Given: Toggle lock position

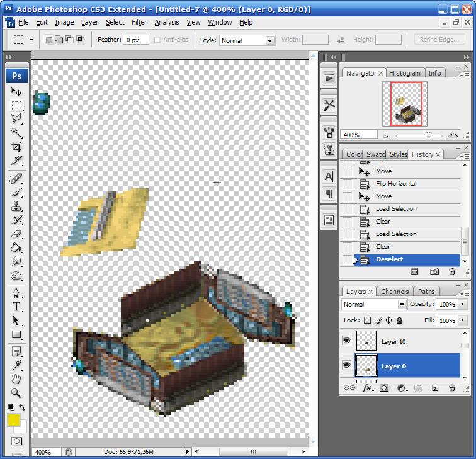Looking at the screenshot, I should 389,320.
